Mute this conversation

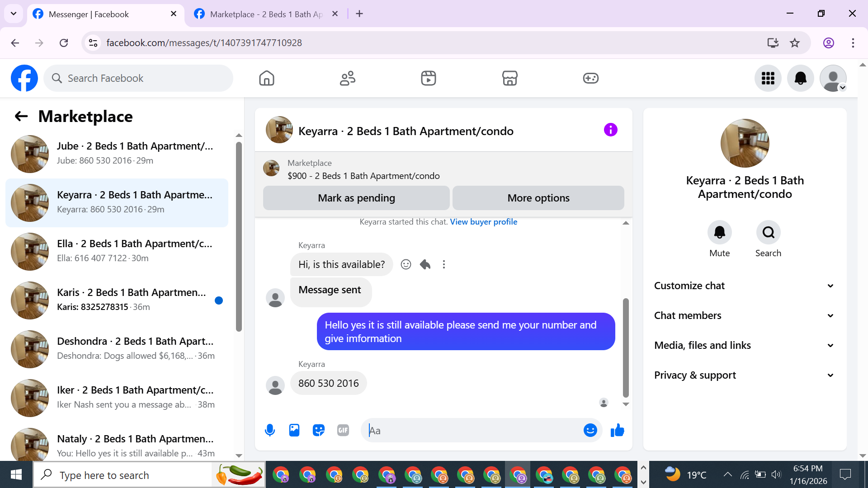pyautogui.click(x=719, y=233)
